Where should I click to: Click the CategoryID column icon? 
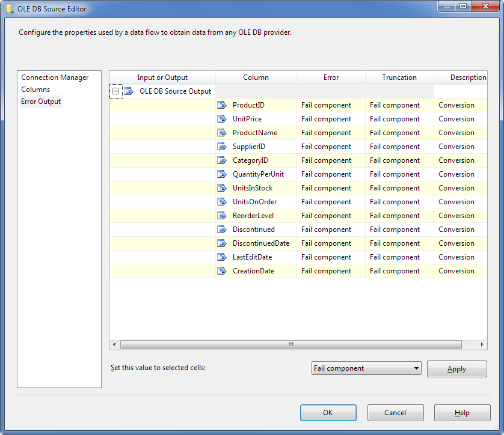(x=221, y=160)
